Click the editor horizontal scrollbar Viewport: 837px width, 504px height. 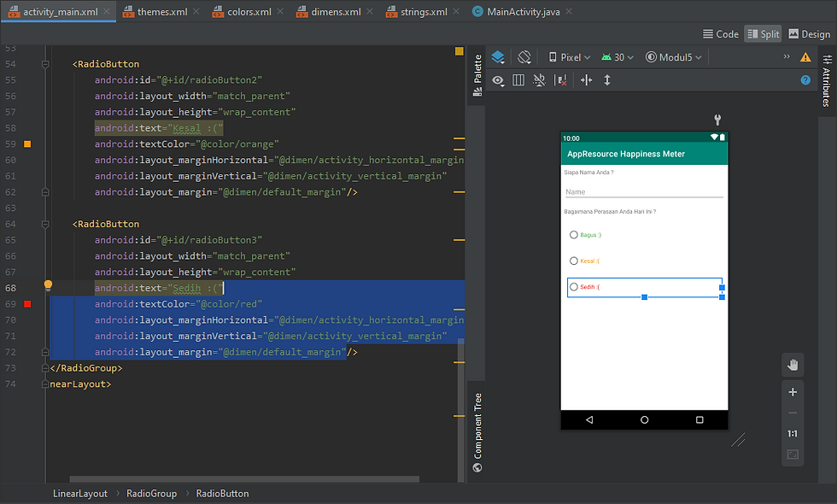pyautogui.click(x=244, y=479)
